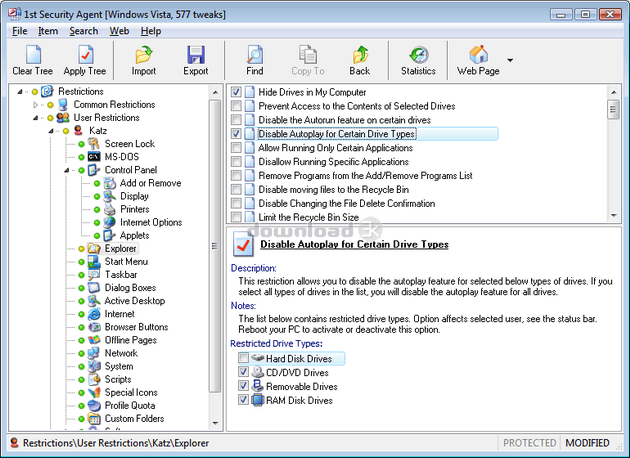Open the Statistics toolbar icon

(418, 55)
